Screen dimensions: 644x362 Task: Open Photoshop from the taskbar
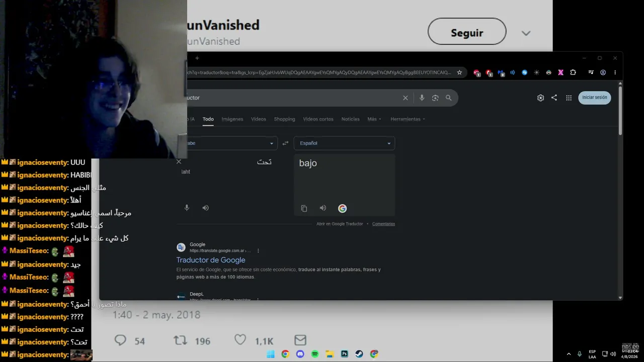345,354
